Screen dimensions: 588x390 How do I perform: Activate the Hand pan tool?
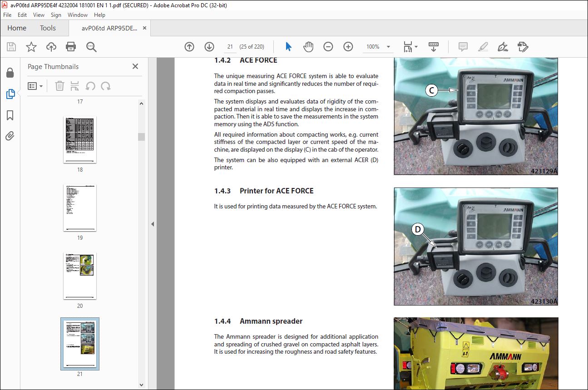click(x=308, y=47)
